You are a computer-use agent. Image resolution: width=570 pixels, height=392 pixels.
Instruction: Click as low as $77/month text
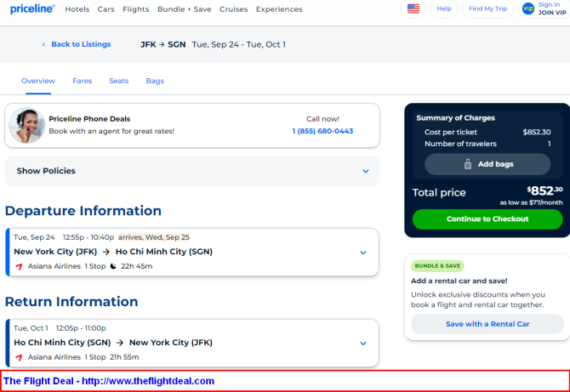tap(531, 202)
